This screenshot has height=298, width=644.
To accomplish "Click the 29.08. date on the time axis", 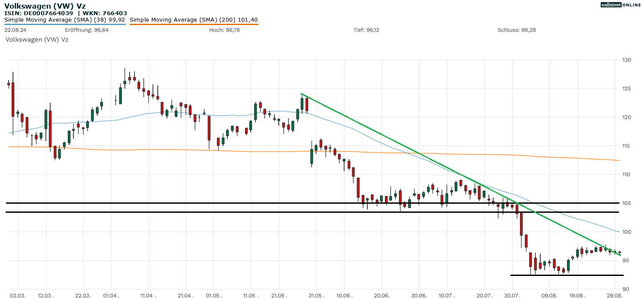I will pos(614,295).
